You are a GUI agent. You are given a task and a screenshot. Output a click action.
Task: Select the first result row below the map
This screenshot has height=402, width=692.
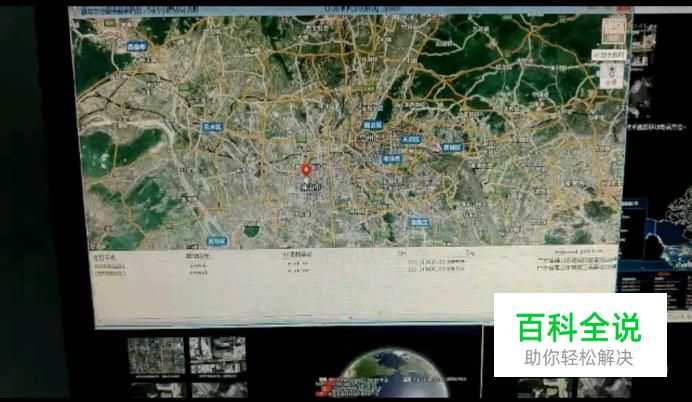pyautogui.click(x=354, y=265)
